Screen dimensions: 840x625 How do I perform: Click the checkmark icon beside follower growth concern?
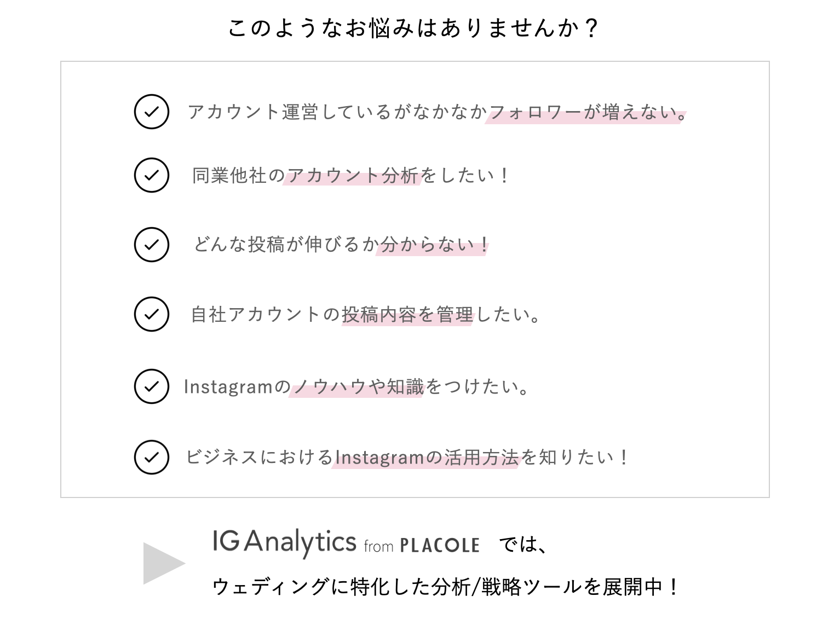151,112
